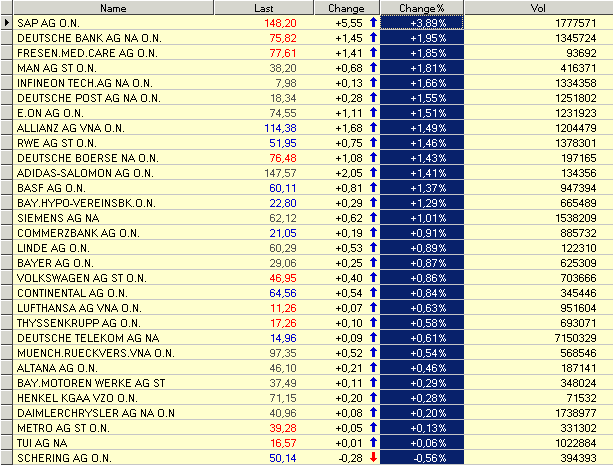Select THYSSENKRUPP AG O.N. name
The width and height of the screenshot is (613, 465).
79,323
